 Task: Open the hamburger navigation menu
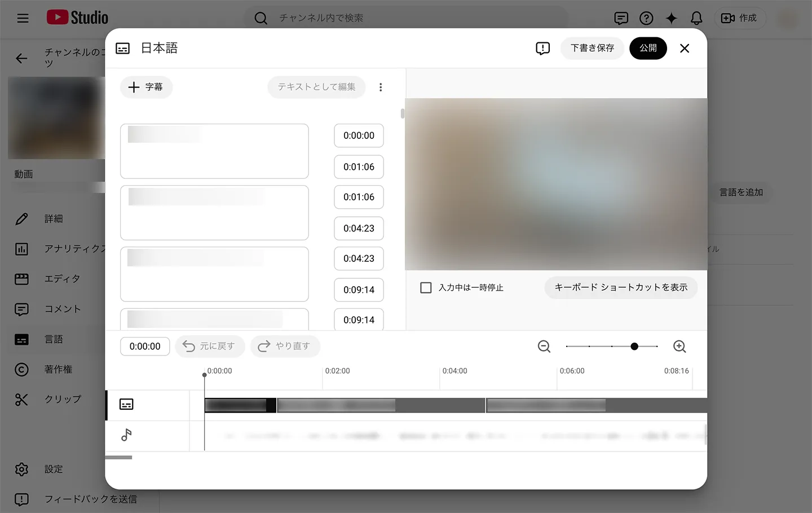[23, 18]
